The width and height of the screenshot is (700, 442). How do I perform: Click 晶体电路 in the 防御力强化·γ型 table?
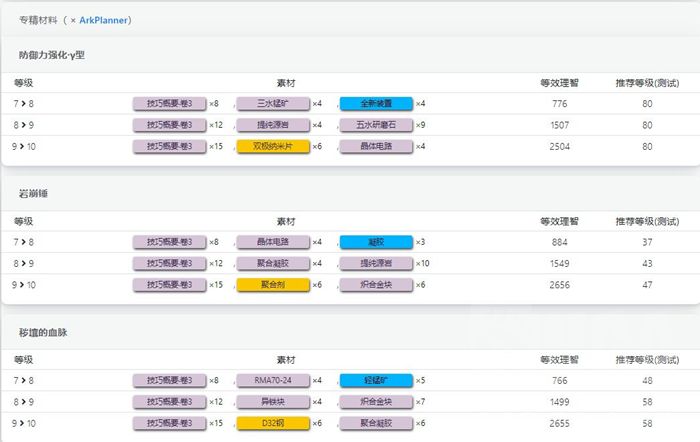(376, 147)
